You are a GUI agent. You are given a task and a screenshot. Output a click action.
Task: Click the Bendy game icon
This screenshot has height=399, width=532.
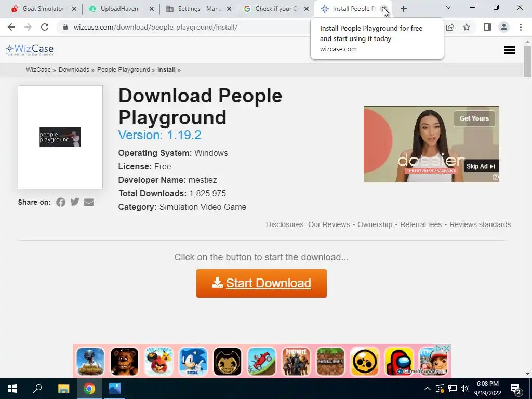click(228, 362)
